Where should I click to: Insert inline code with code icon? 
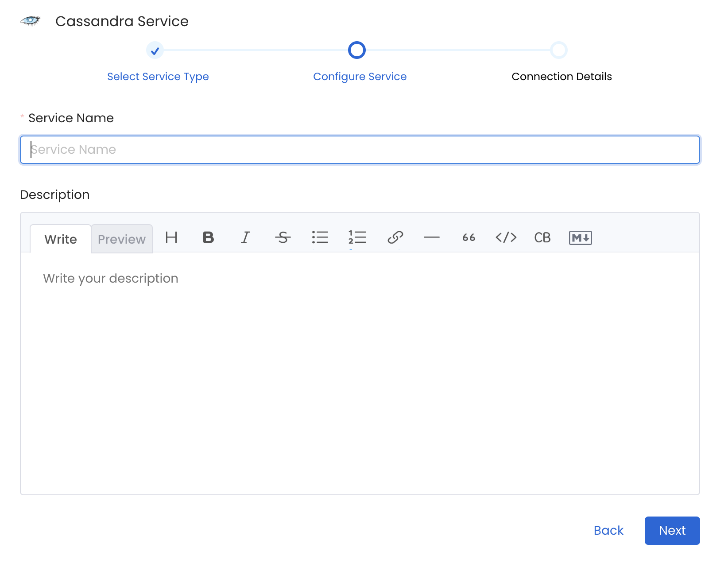(x=506, y=238)
